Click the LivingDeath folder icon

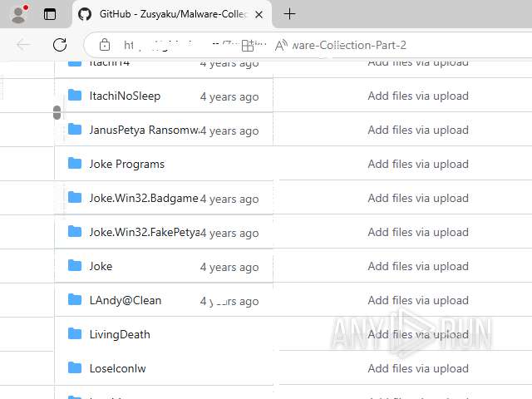point(75,333)
